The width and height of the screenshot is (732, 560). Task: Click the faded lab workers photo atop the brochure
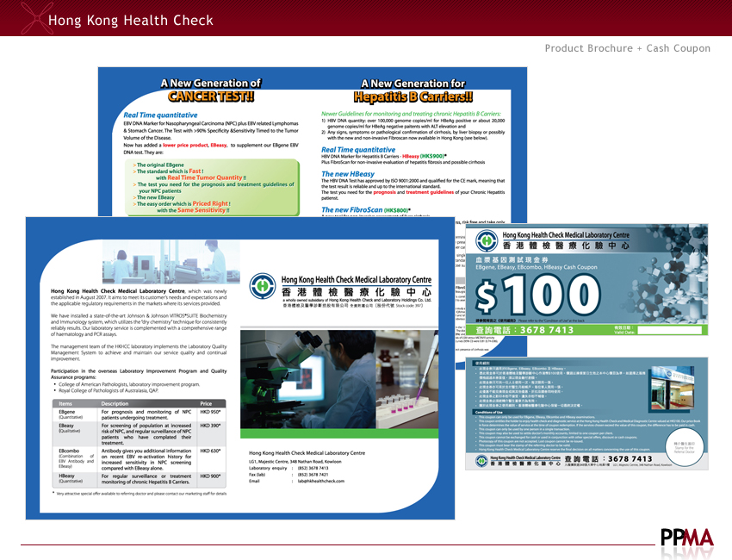(x=171, y=262)
